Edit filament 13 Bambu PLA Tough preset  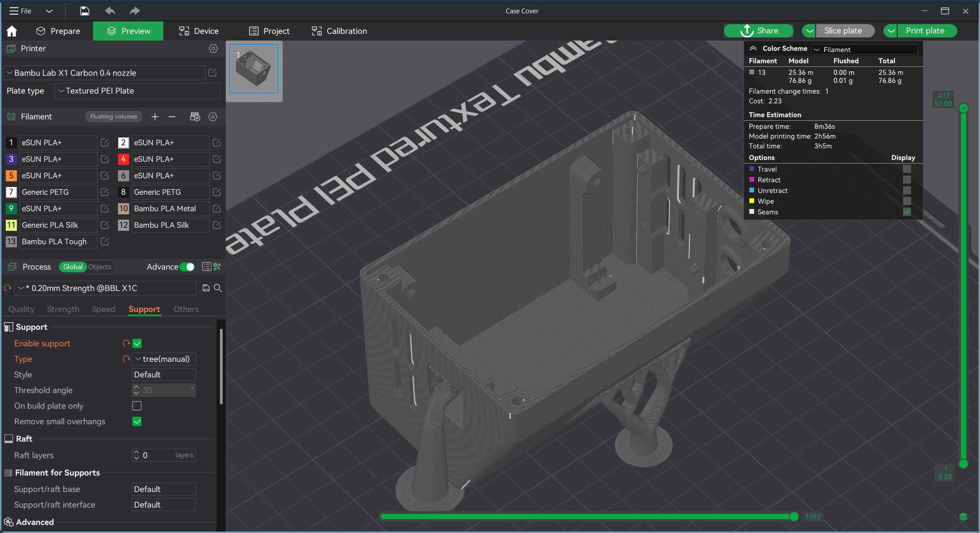(105, 242)
